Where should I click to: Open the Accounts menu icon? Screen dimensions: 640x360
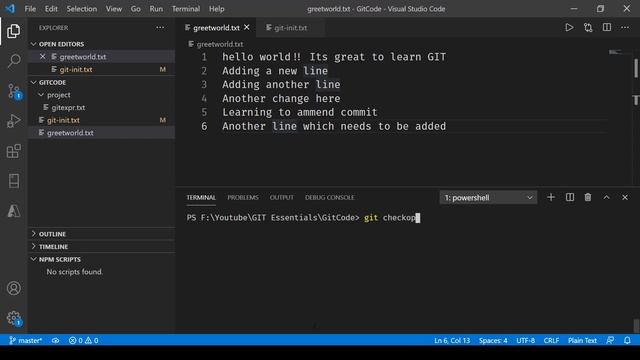click(13, 288)
